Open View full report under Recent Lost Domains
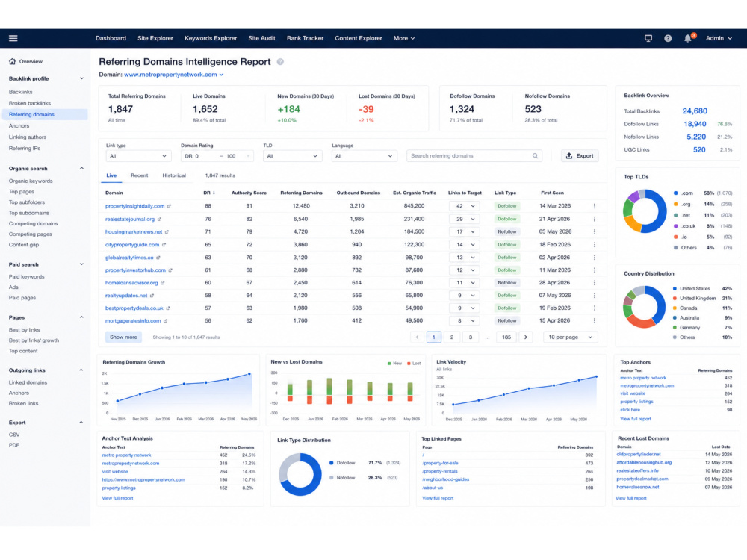This screenshot has width=747, height=560. click(x=630, y=498)
